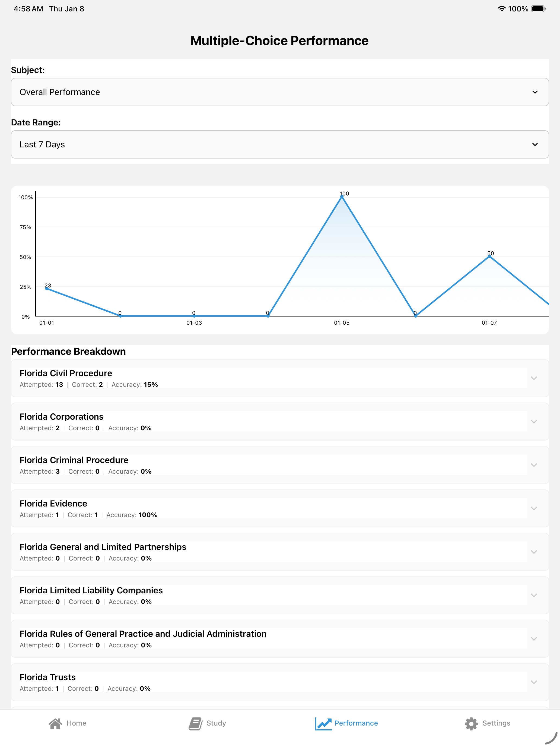Expand the Florida Criminal Procedure chevron
Viewport: 560px width, 747px height.
tap(534, 465)
